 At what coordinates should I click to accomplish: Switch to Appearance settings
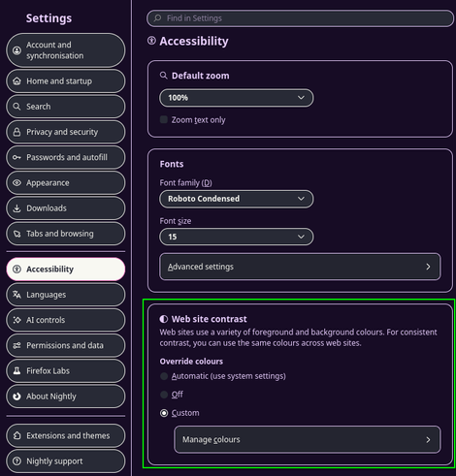coord(66,183)
